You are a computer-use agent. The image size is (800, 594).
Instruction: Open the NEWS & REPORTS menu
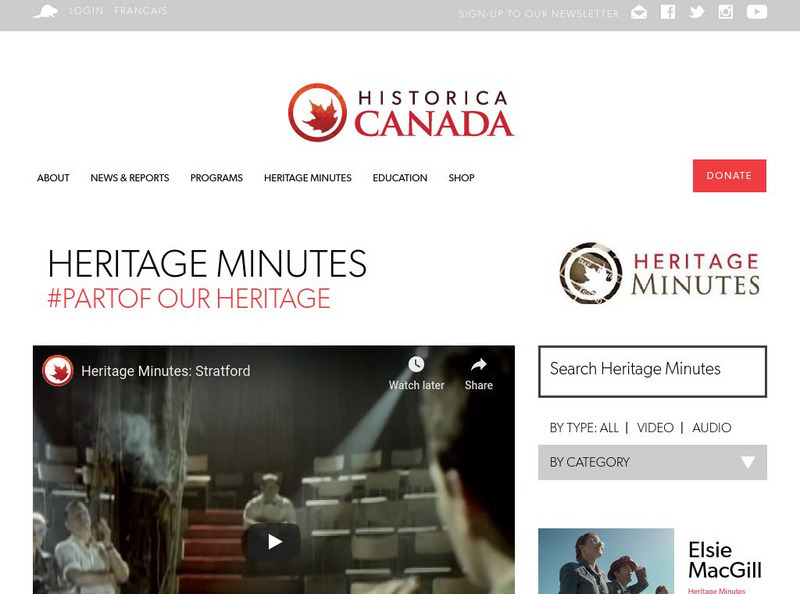tap(130, 178)
